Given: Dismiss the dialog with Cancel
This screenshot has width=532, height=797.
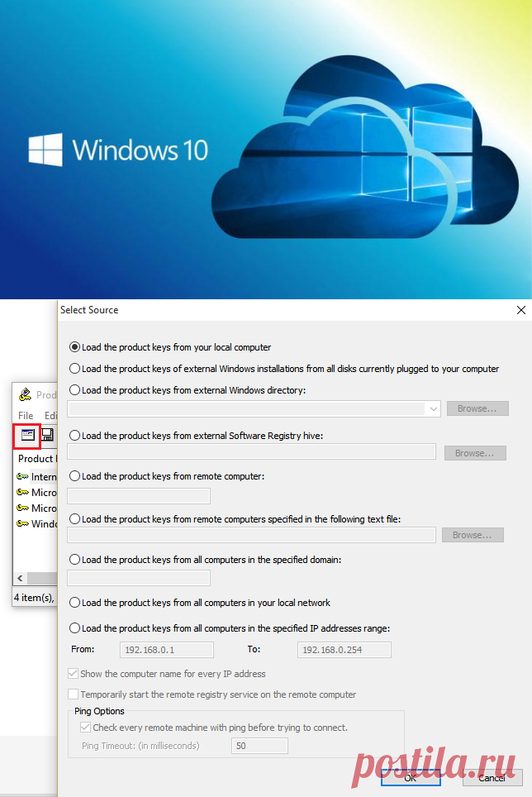Looking at the screenshot, I should point(492,778).
